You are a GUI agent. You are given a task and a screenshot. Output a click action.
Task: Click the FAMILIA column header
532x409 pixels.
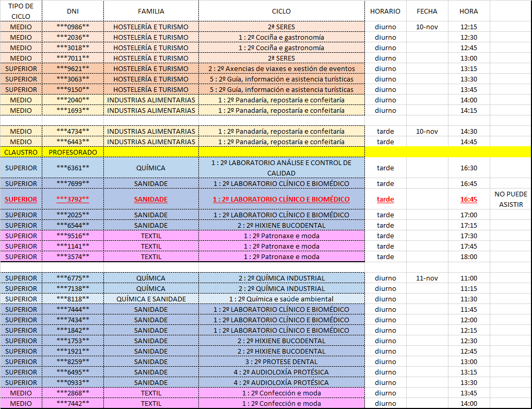[x=151, y=11]
